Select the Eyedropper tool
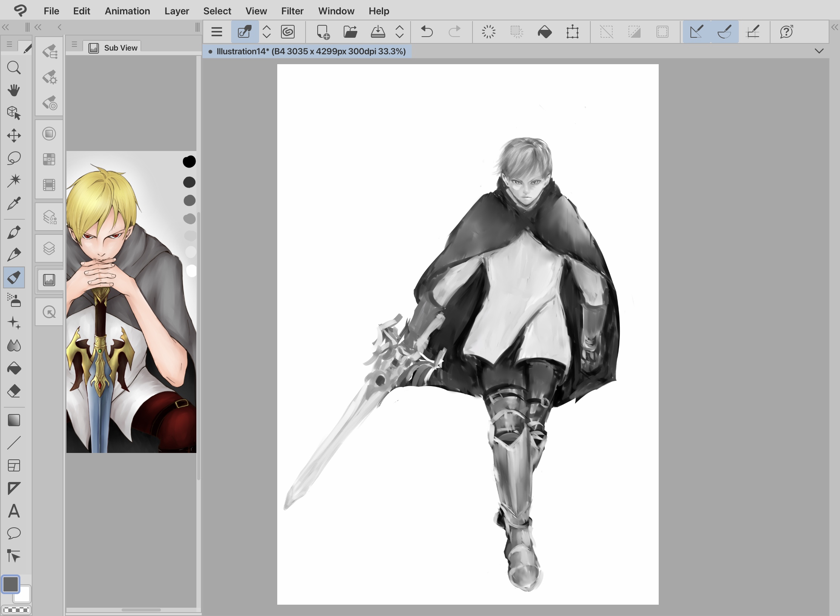Screen dimensions: 840x616 point(14,203)
